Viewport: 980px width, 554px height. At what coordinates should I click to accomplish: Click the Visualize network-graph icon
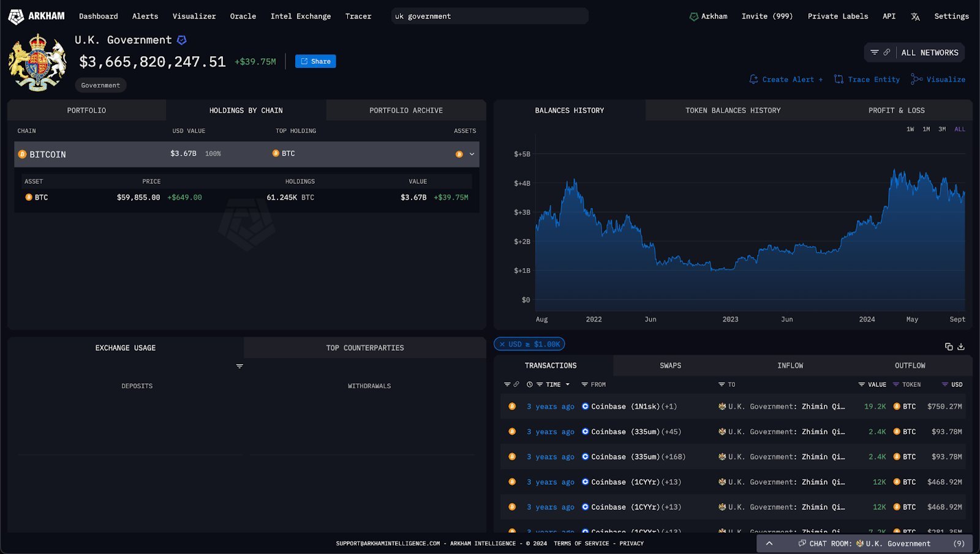coord(916,79)
